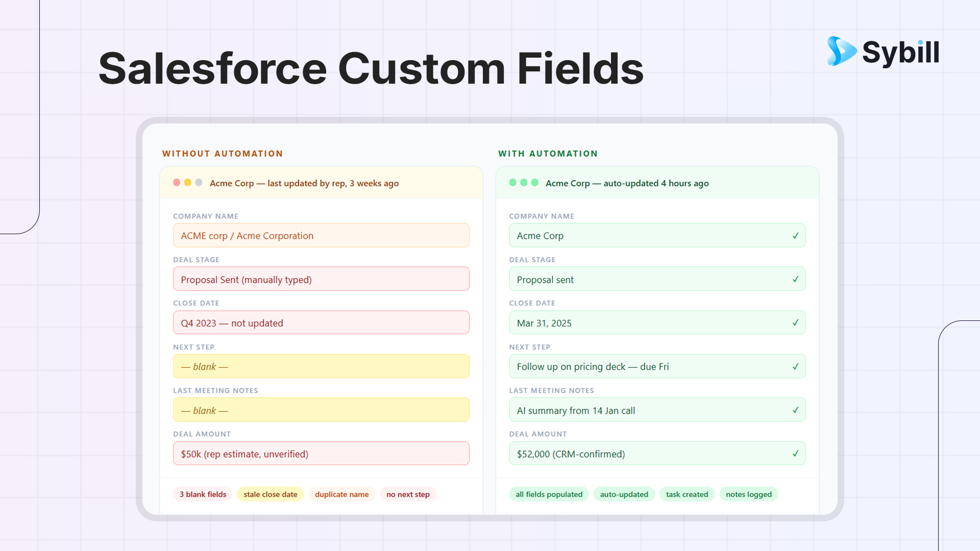This screenshot has height=551, width=980.
Task: Select the Acme Corp company name field
Action: 657,235
